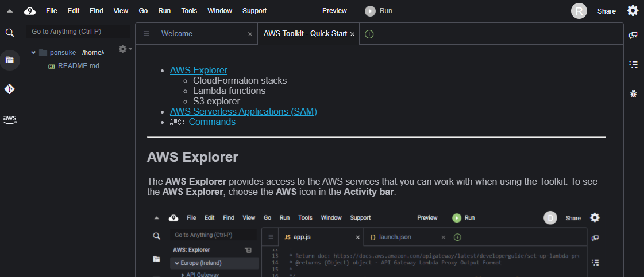
Task: Click the CloudFormation stacks text
Action: tap(240, 80)
